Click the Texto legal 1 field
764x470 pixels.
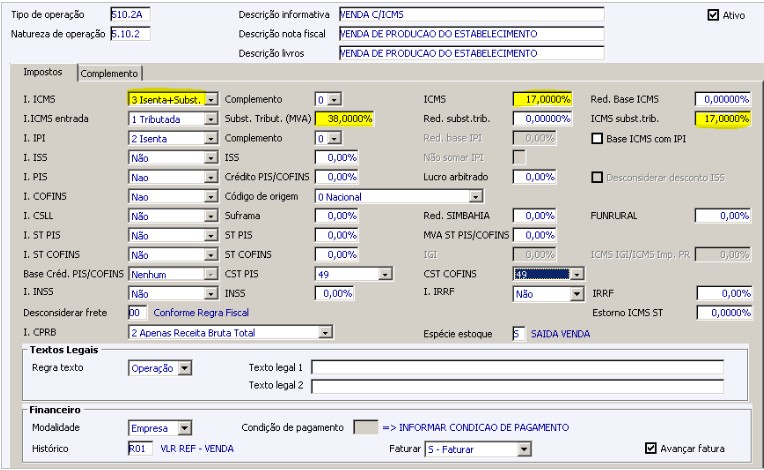pos(517,368)
